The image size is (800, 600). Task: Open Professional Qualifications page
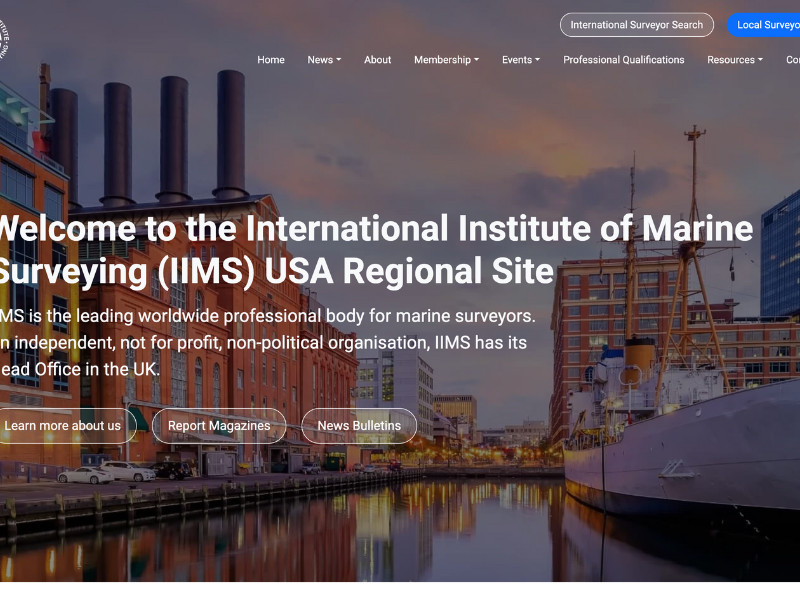[x=623, y=60]
